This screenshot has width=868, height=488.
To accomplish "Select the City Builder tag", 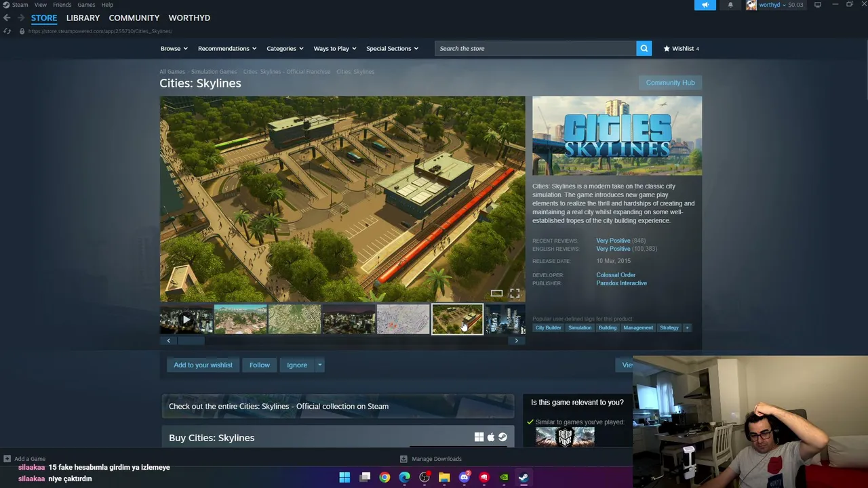I will point(548,328).
